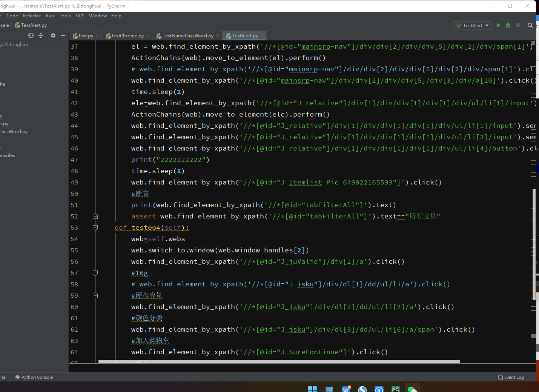Screen dimensions: 539x392
Task: Collapse def test004 at line 53
Action: tap(95, 228)
